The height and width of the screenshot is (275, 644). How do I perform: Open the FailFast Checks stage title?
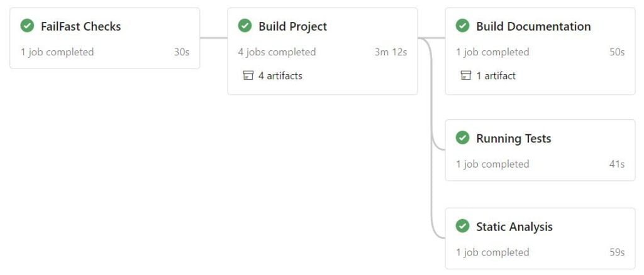81,26
